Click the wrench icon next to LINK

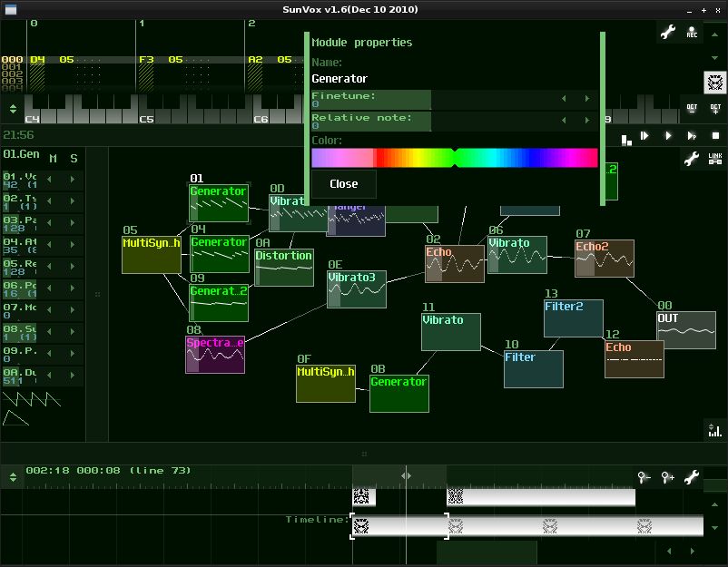click(x=692, y=159)
